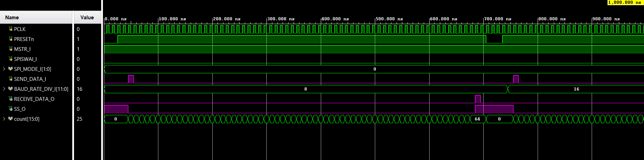Expand the BAUD_RATE_DIV_I[11:0] bus
Screen dimensions: 644x160
(4, 89)
